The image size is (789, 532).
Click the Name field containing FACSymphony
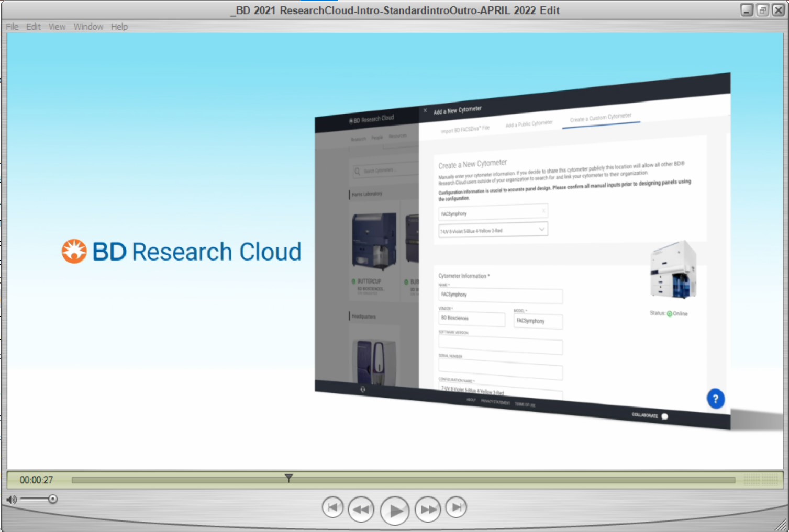coord(501,296)
